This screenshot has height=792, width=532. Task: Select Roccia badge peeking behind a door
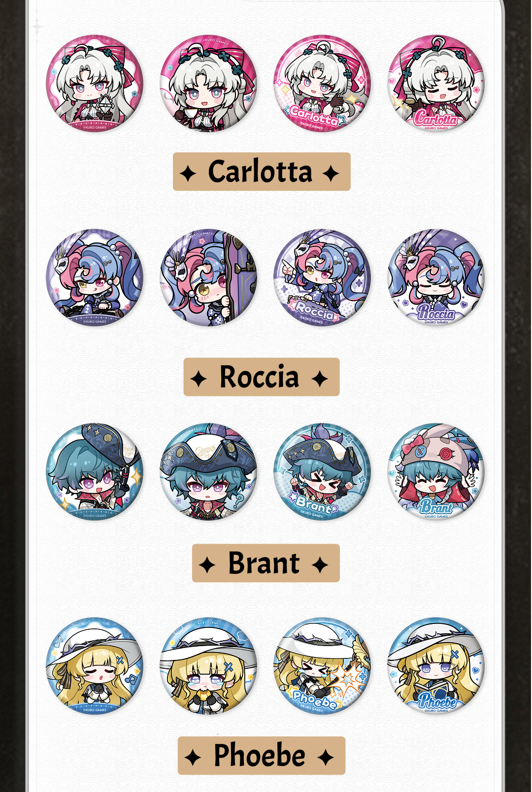coord(208,277)
